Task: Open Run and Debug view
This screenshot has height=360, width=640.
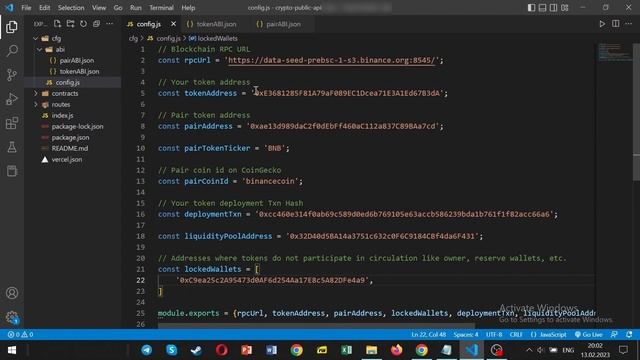Action: [x=12, y=99]
